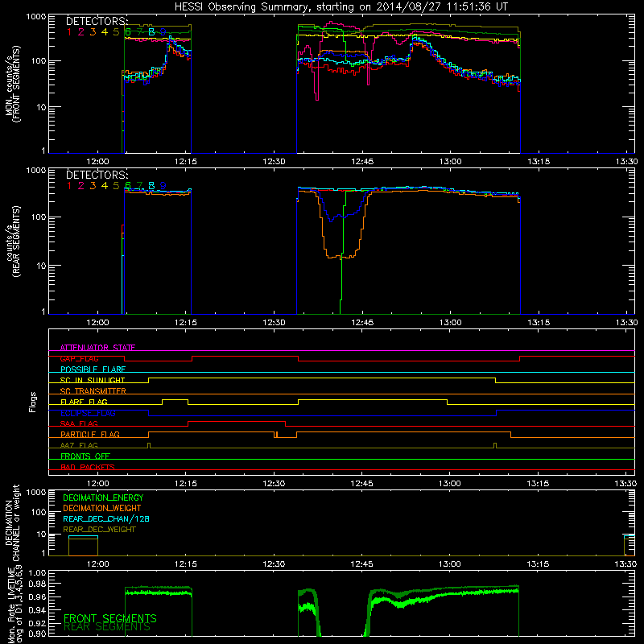Select the ATTENUATOR_STATE flag label
Viewport: 644px width, 644px height.
pos(97,348)
